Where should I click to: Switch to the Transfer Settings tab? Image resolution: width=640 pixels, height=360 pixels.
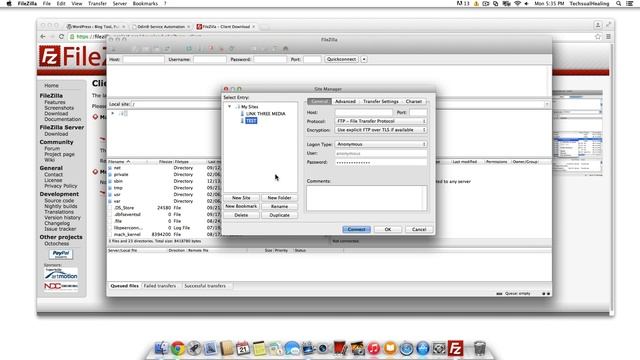[x=380, y=101]
